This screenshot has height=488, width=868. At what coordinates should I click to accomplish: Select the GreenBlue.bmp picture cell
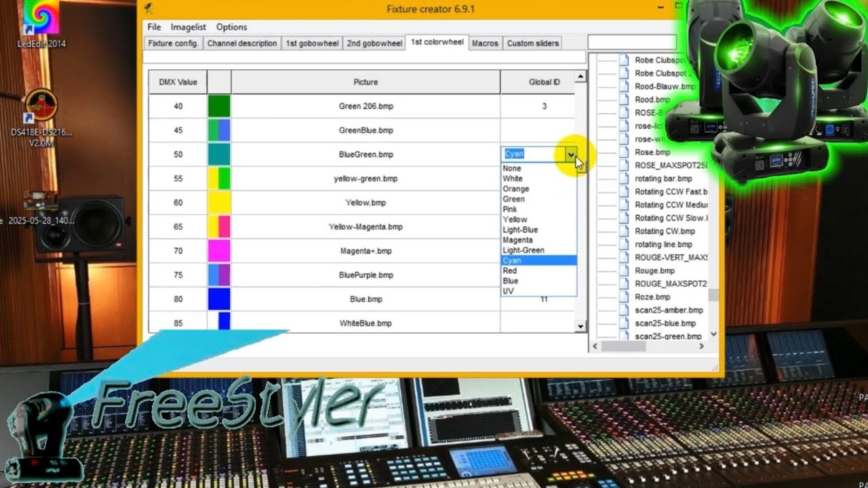pyautogui.click(x=366, y=130)
